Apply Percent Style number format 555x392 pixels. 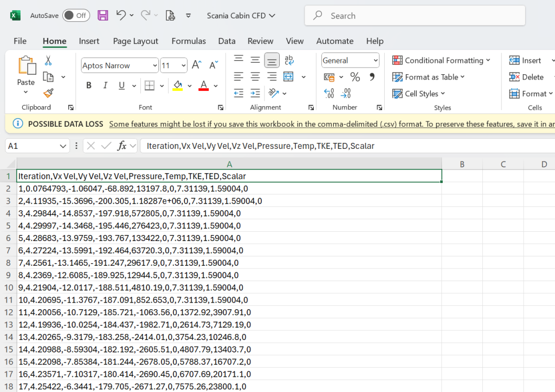click(355, 77)
